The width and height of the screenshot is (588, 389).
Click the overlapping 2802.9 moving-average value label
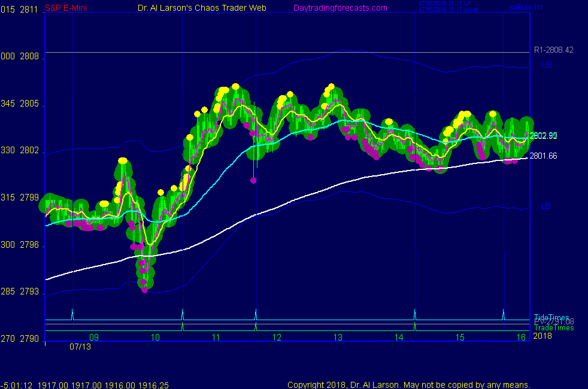pyautogui.click(x=543, y=136)
